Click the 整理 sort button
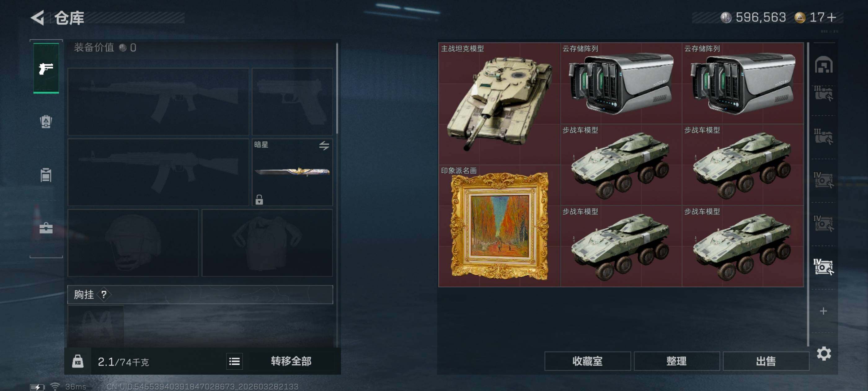This screenshot has height=391, width=868. tap(676, 361)
